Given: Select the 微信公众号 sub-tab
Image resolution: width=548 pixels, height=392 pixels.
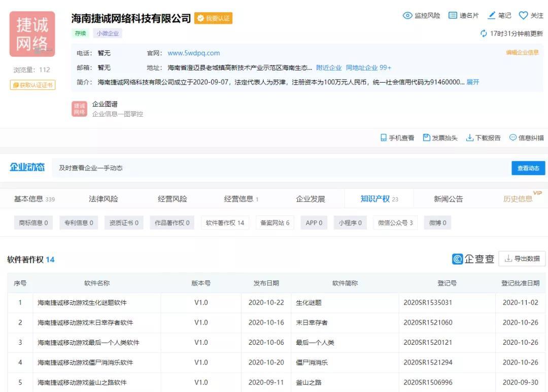Looking at the screenshot, I should pos(395,222).
